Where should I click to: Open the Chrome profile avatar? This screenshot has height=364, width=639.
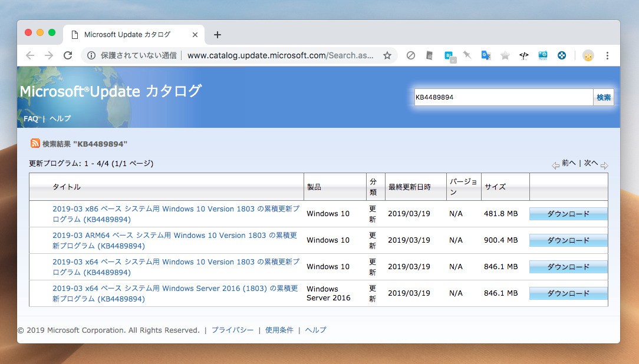click(588, 55)
